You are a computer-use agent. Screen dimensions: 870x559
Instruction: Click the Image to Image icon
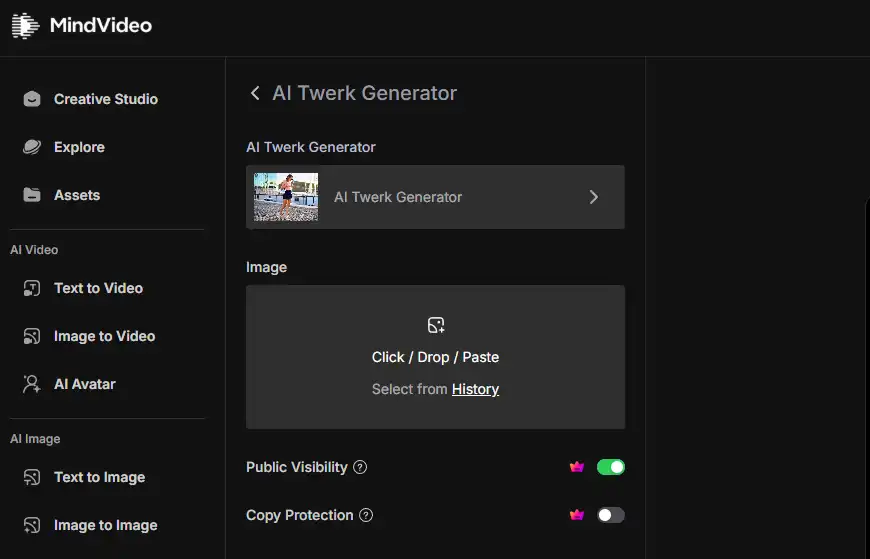coord(32,525)
